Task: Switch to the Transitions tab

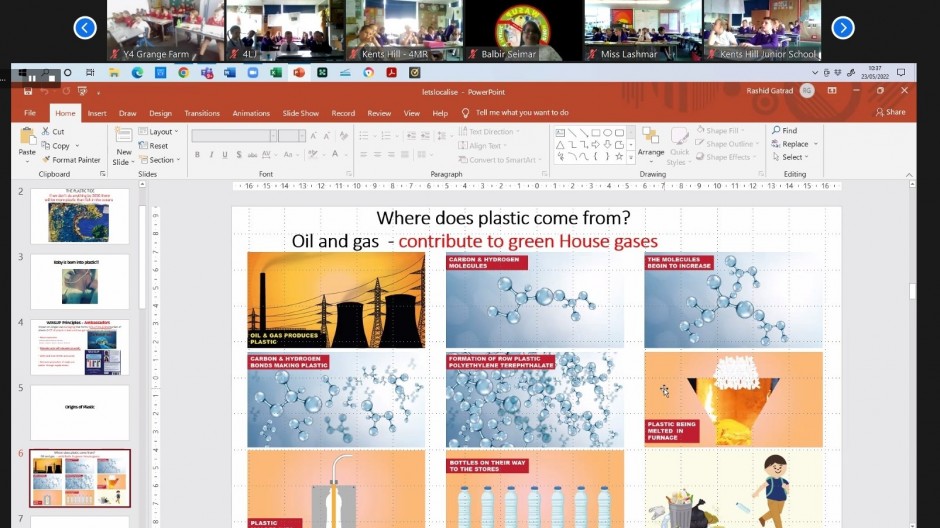Action: (202, 113)
